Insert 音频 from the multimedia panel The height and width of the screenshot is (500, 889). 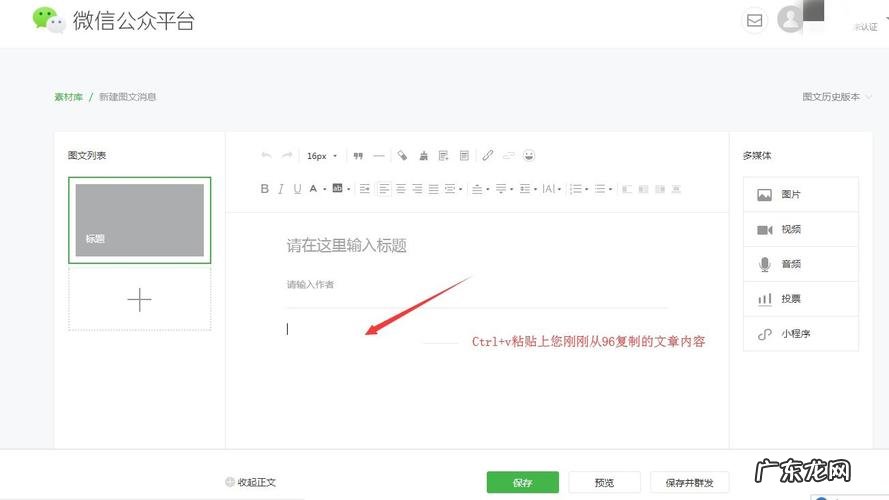(x=801, y=264)
